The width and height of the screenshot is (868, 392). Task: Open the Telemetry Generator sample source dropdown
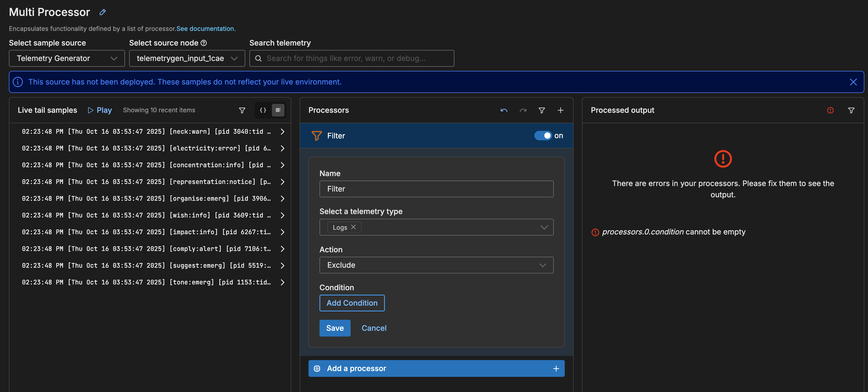pos(67,58)
